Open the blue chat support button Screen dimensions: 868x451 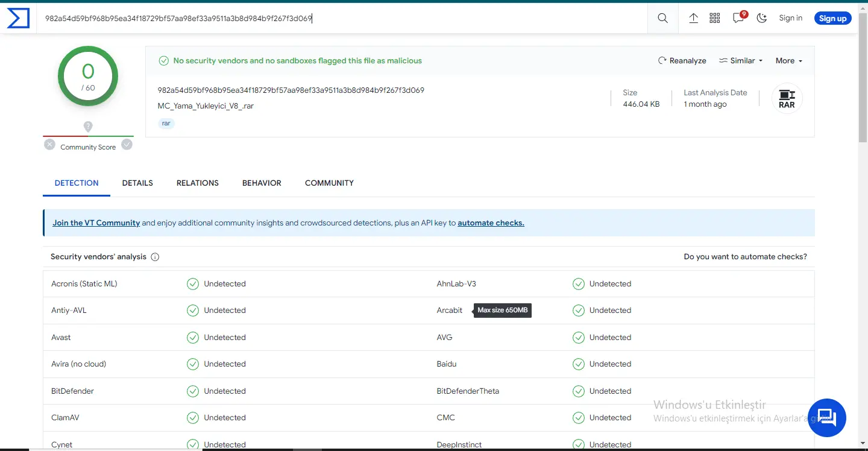827,418
